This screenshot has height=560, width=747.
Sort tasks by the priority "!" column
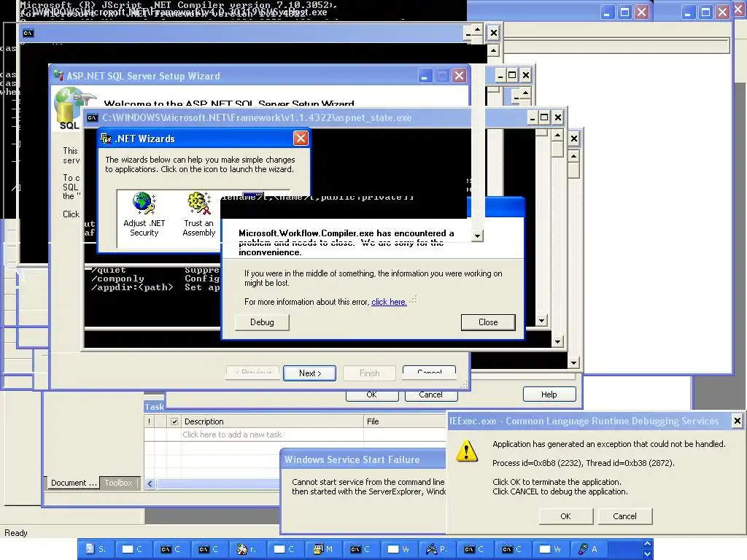pos(150,421)
